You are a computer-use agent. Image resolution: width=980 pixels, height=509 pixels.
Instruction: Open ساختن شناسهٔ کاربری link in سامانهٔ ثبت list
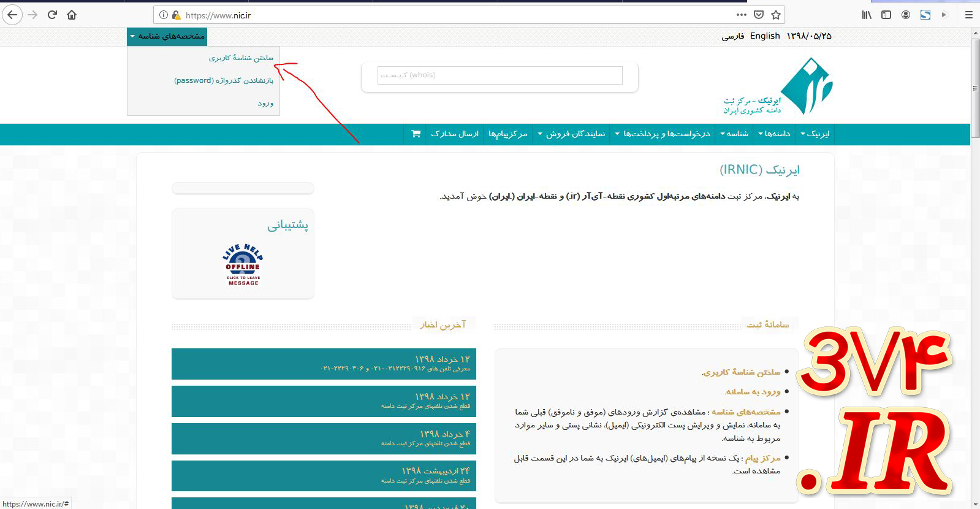pos(742,372)
